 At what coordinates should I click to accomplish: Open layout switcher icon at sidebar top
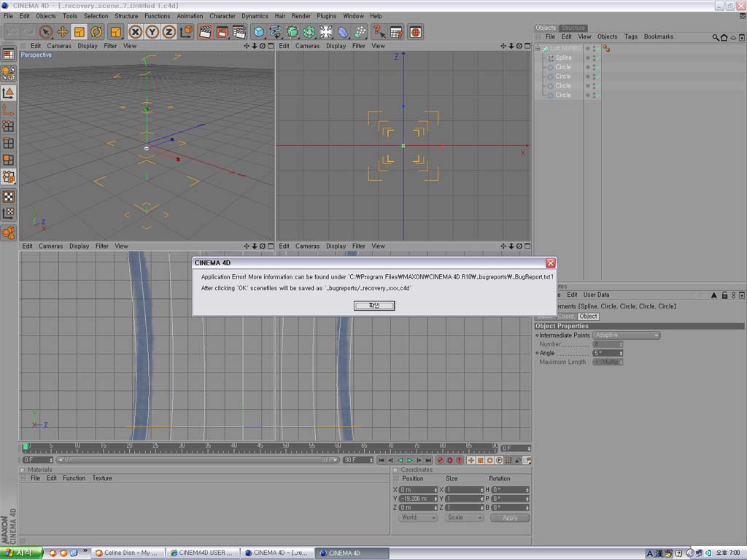click(x=9, y=54)
